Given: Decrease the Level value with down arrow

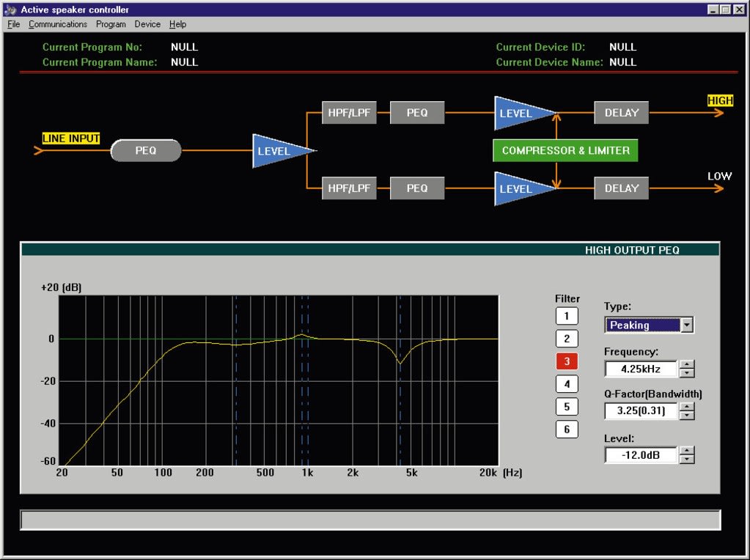Looking at the screenshot, I should [x=687, y=460].
